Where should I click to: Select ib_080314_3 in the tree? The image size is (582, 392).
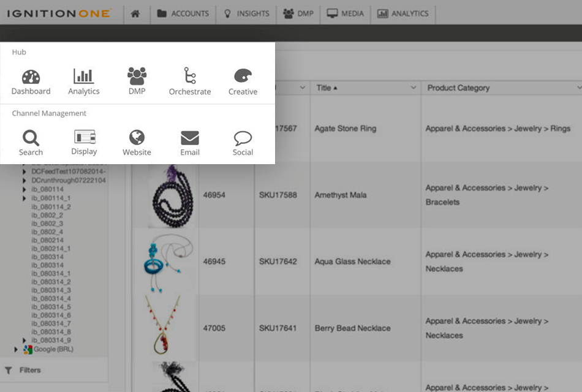click(x=51, y=290)
